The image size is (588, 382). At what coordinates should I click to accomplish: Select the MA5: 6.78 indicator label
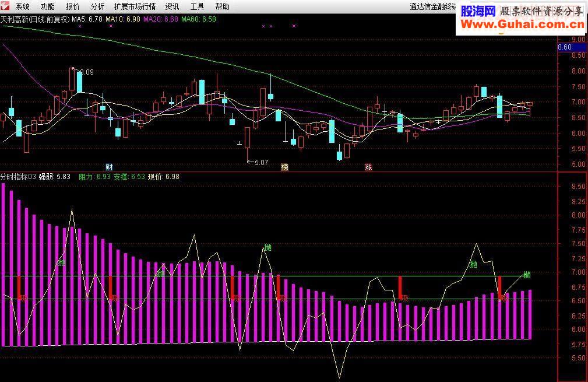(x=87, y=19)
